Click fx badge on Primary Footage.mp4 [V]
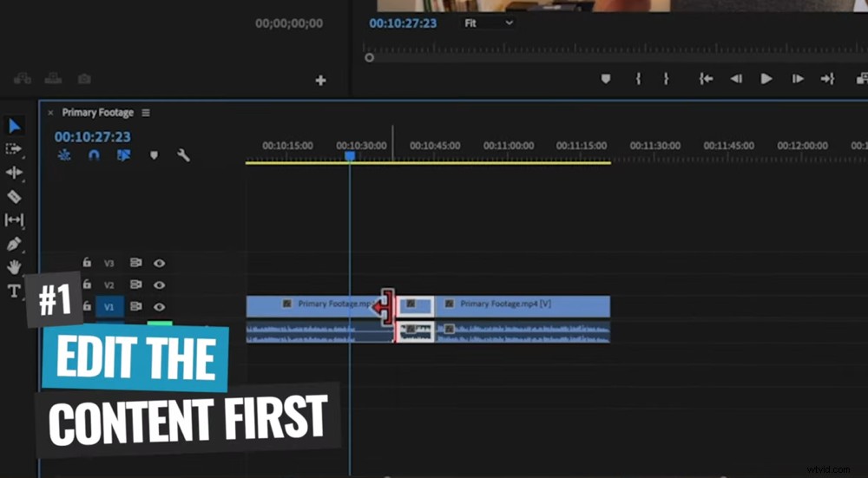Image resolution: width=868 pixels, height=478 pixels. [x=450, y=304]
